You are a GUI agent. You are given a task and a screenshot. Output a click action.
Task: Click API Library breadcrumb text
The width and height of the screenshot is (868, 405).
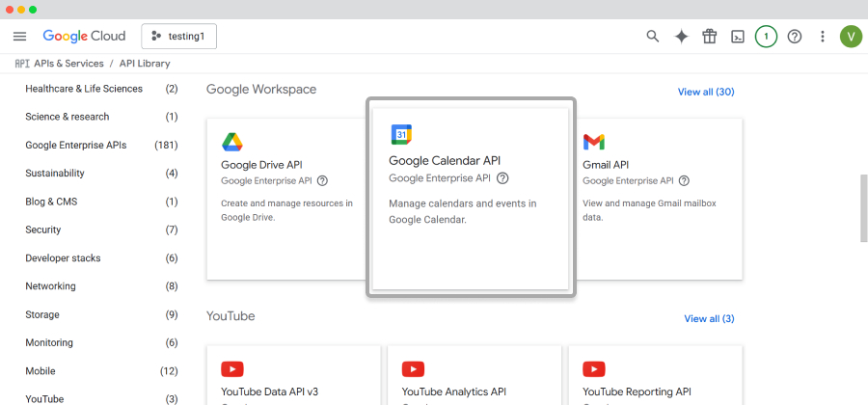click(145, 64)
